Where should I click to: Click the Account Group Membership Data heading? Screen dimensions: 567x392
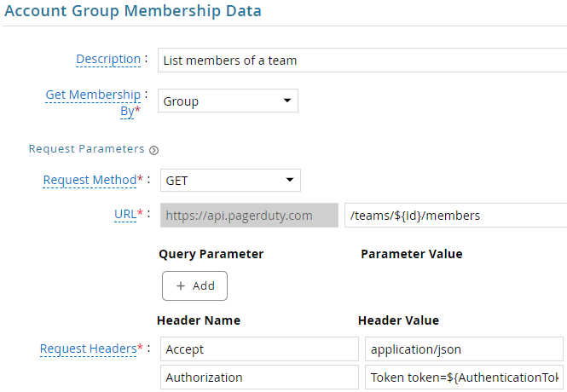point(133,11)
